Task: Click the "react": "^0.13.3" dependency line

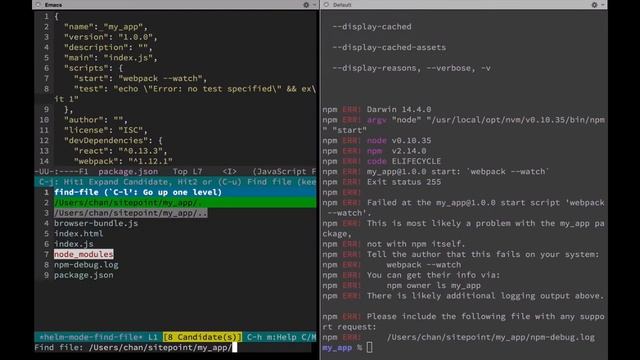Action: coord(120,151)
